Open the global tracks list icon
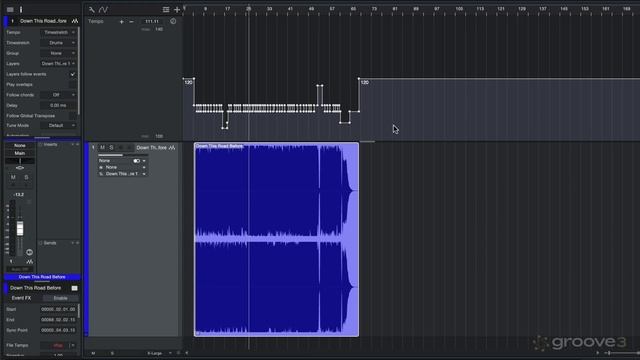 click(166, 9)
